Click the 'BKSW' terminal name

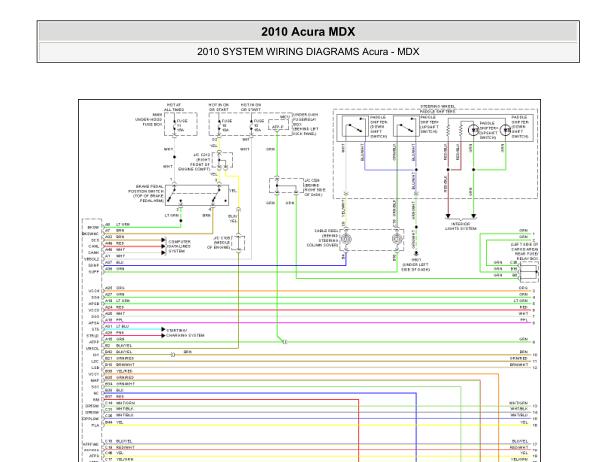93,227
